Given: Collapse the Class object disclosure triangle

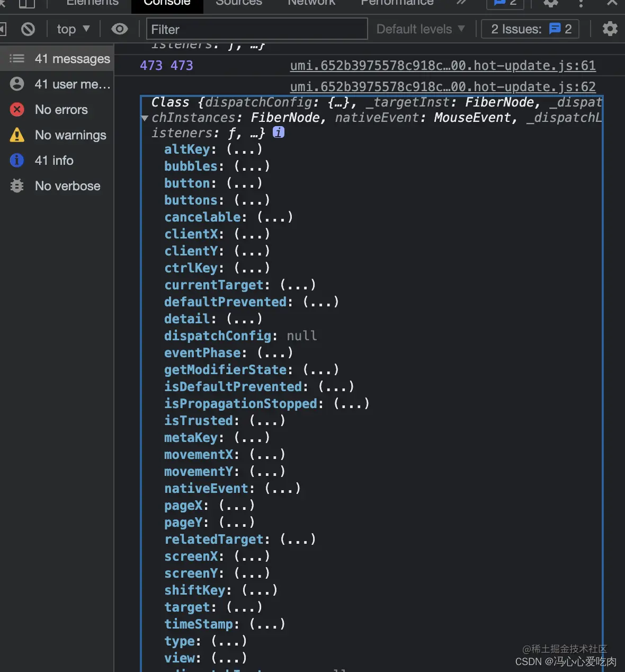Looking at the screenshot, I should 145,118.
